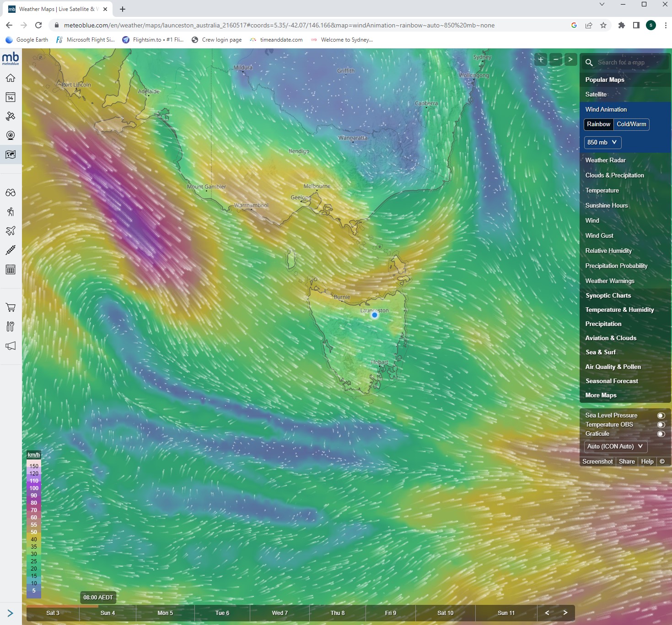Open the Auto (ICON Auto) model selector

pos(614,446)
